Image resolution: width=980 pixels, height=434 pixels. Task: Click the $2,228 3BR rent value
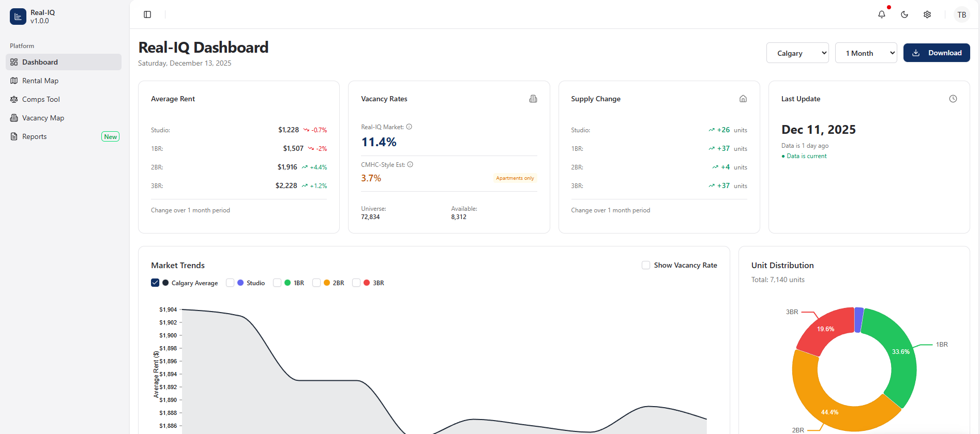pyautogui.click(x=287, y=185)
